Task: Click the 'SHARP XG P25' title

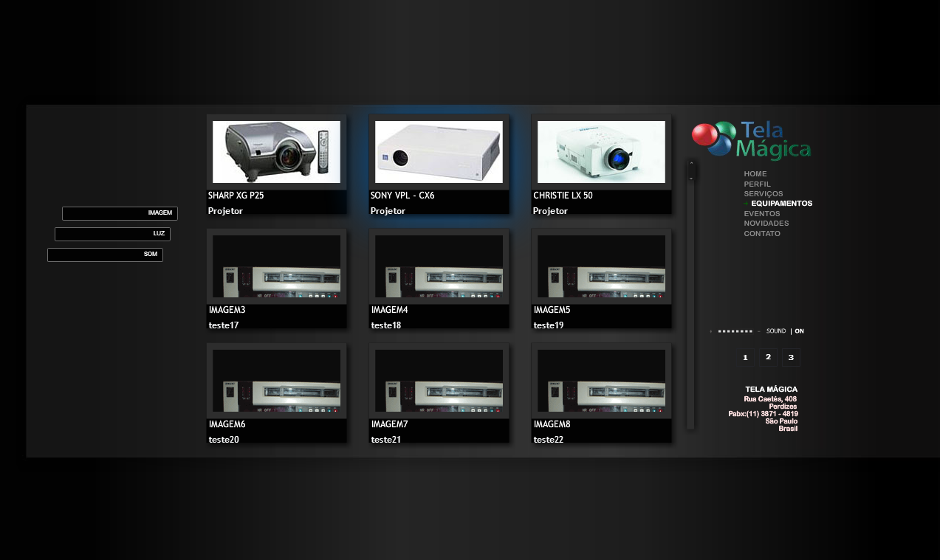Action: [x=236, y=196]
